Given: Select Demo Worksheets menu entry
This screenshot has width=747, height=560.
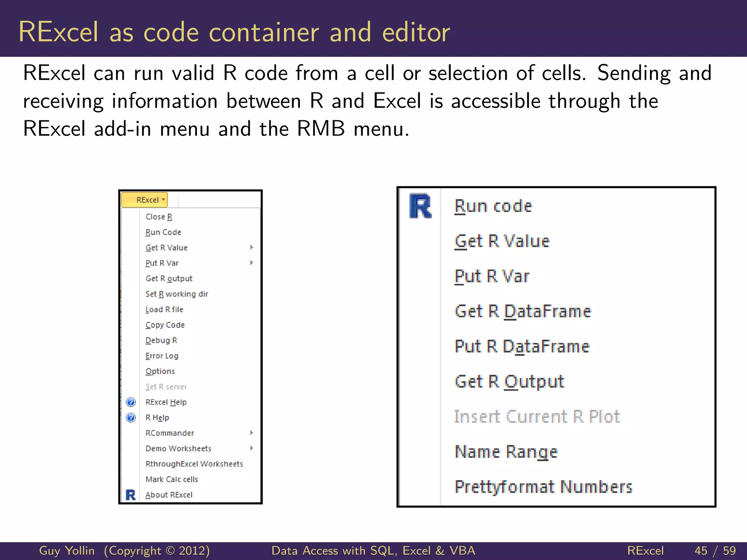Looking at the screenshot, I should (178, 448).
